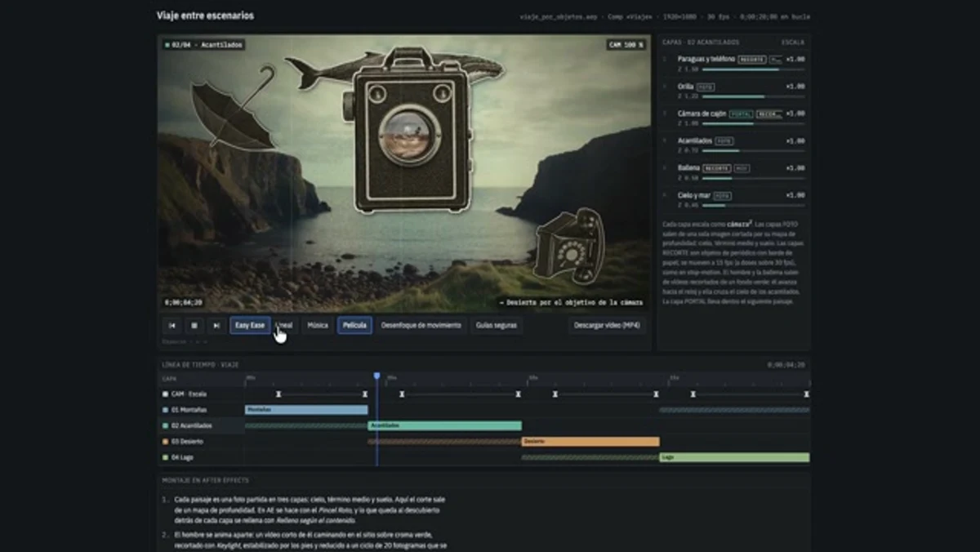This screenshot has width=980, height=552.
Task: Download the video as MP4
Action: click(608, 325)
